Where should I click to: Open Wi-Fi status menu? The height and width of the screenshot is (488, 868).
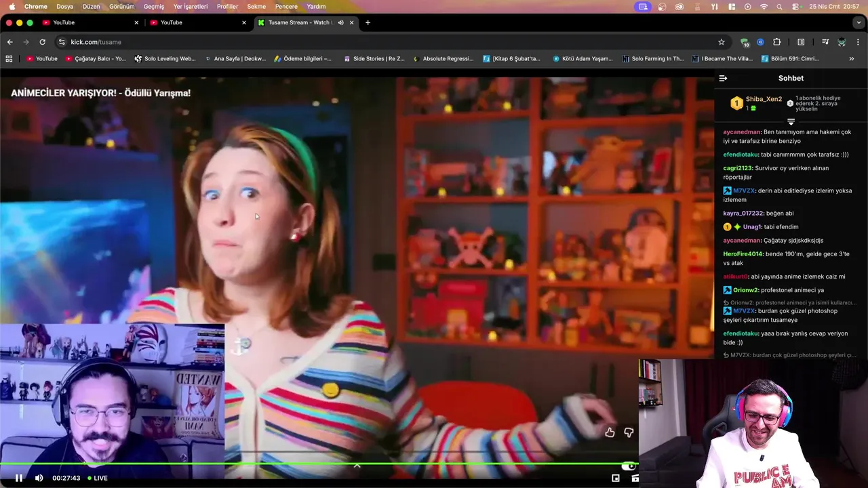coord(764,7)
